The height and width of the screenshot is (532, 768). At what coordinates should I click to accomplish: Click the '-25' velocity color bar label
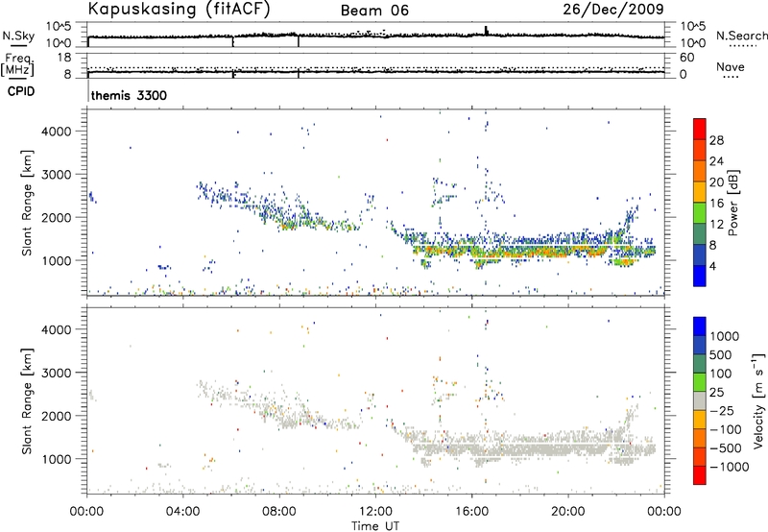[722, 410]
